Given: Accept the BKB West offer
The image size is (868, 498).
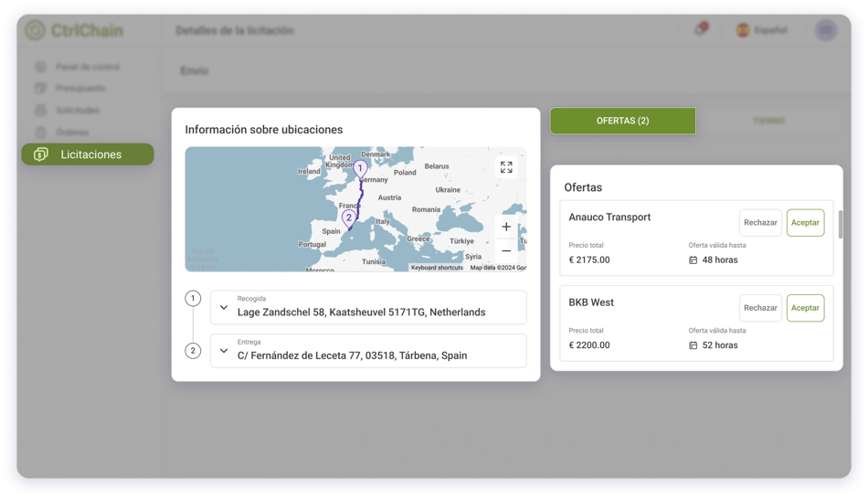Looking at the screenshot, I should click(805, 308).
